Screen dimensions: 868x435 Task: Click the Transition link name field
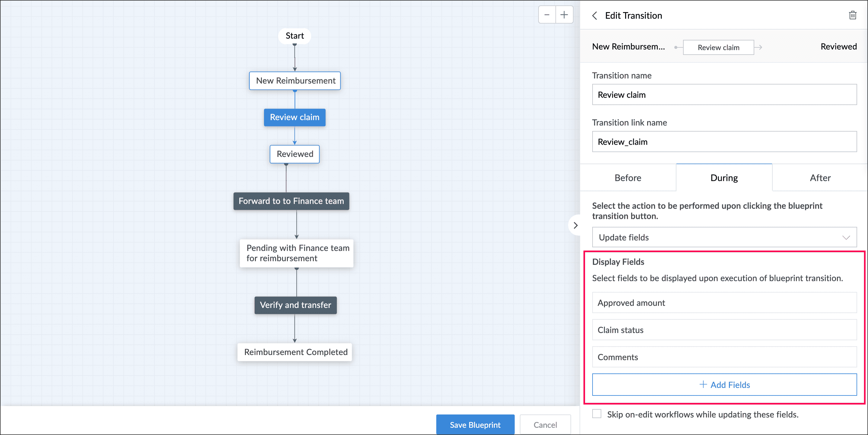coord(724,142)
